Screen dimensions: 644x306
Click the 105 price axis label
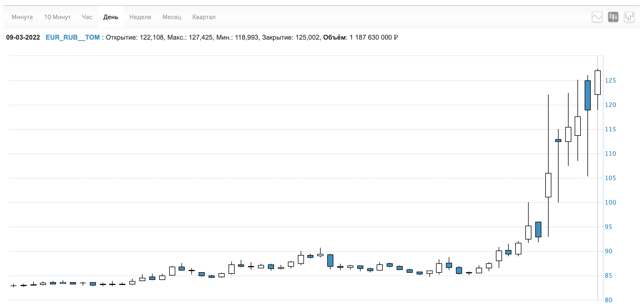(610, 178)
